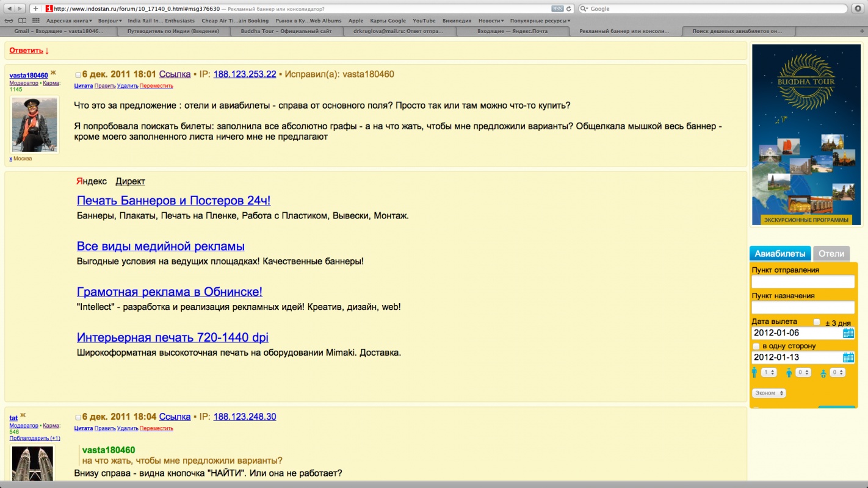Image resolution: width=868 pixels, height=488 pixels.
Task: Open the Reading List glasses icon
Action: click(x=9, y=21)
